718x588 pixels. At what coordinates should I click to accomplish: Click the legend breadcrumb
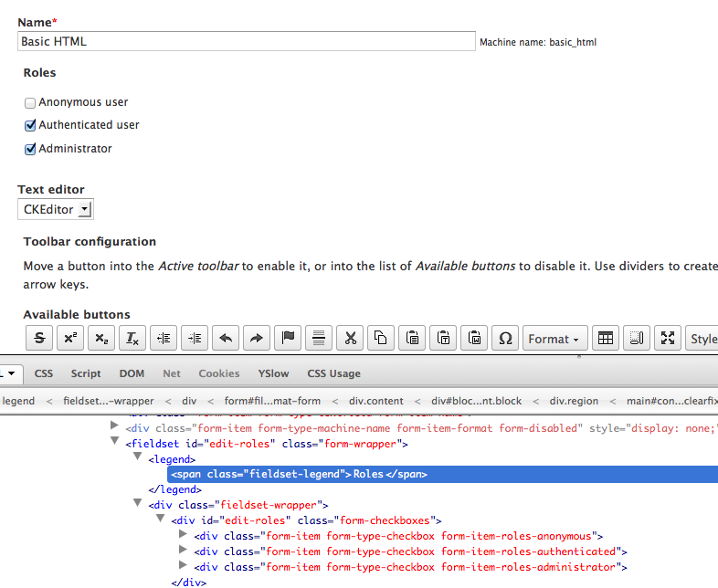[x=18, y=401]
